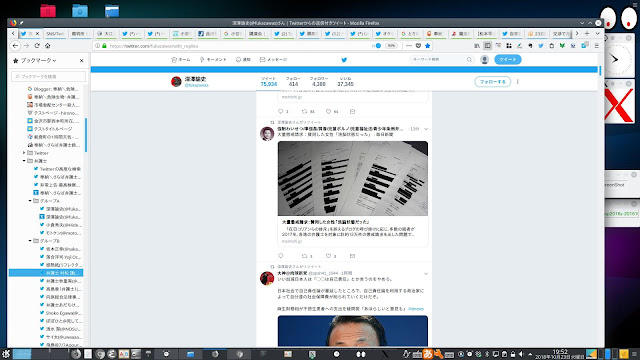Open the Firefox library icon
Screen dimensions: 640x360
pos(477,46)
